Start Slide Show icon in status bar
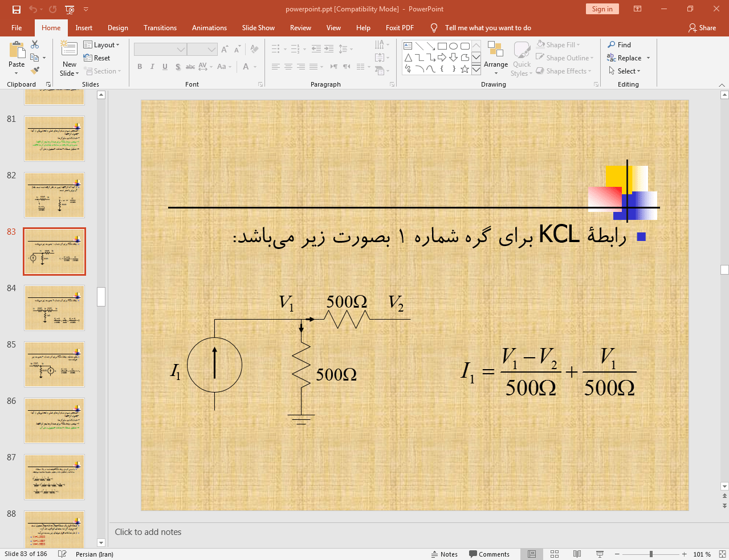Viewport: 729px width, 560px height. click(x=600, y=554)
